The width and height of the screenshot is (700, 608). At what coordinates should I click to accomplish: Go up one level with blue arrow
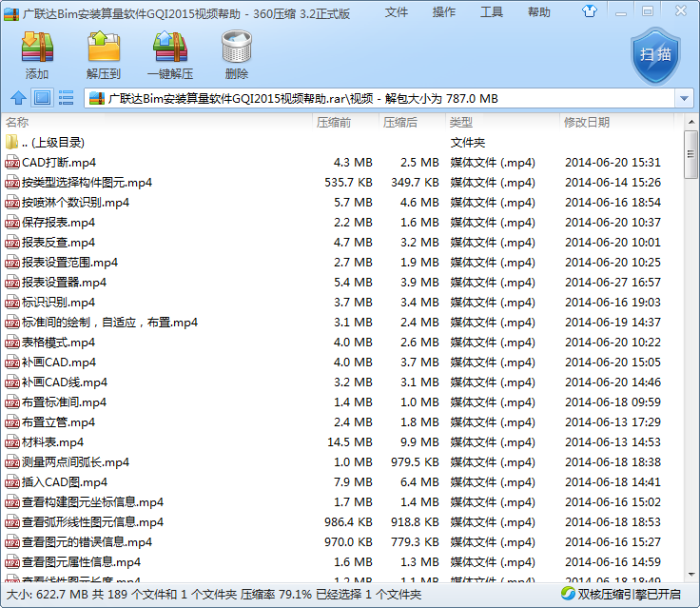pos(18,98)
